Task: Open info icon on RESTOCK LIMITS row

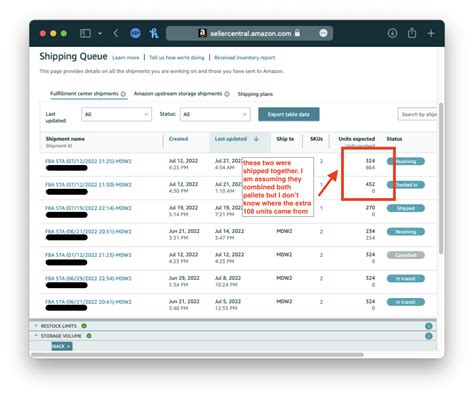Action: [429, 326]
